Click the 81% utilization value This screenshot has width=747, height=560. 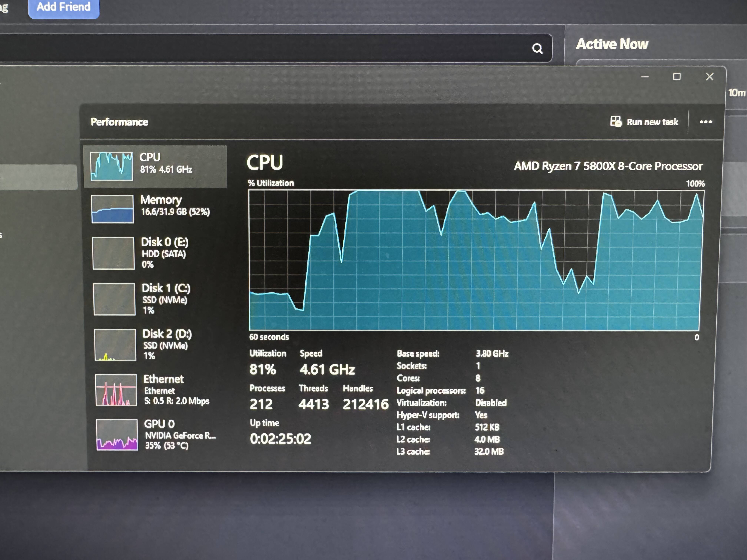(x=263, y=369)
